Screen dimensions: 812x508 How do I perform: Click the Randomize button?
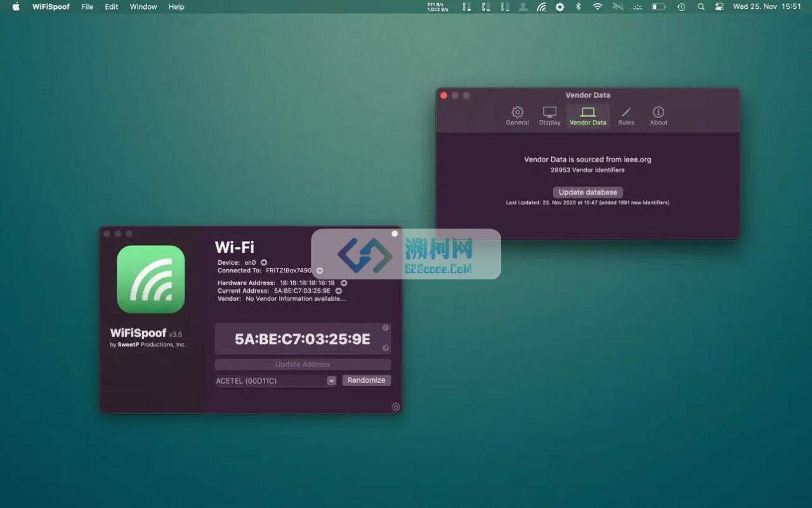coord(367,380)
